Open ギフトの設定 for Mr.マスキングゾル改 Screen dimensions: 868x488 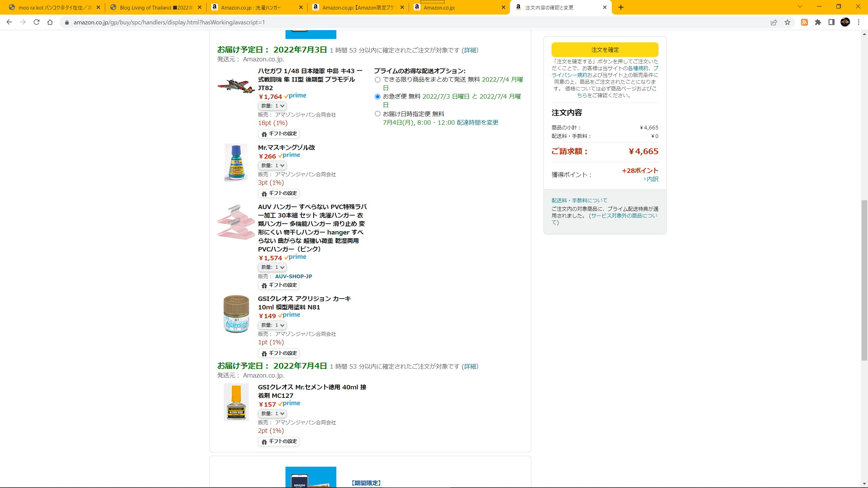click(279, 194)
